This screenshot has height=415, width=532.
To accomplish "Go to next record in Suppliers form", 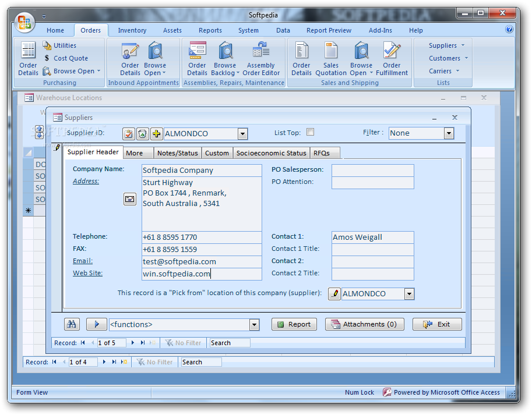I will click(x=133, y=343).
